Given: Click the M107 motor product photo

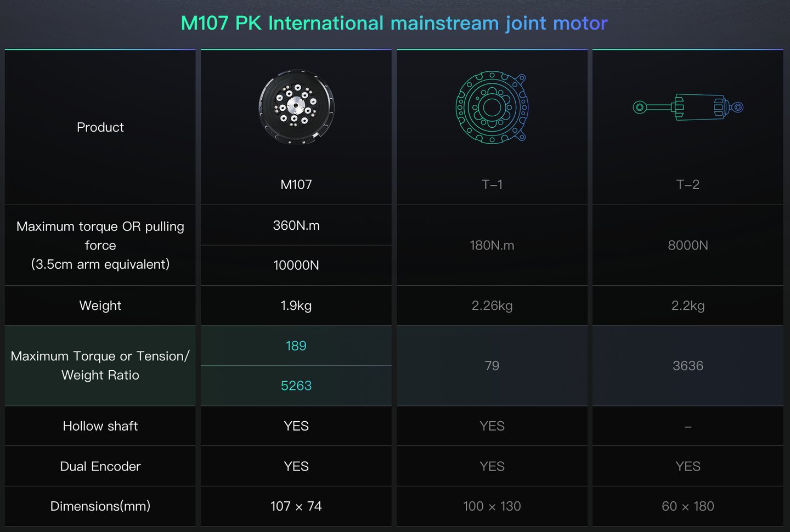Looking at the screenshot, I should click(296, 107).
